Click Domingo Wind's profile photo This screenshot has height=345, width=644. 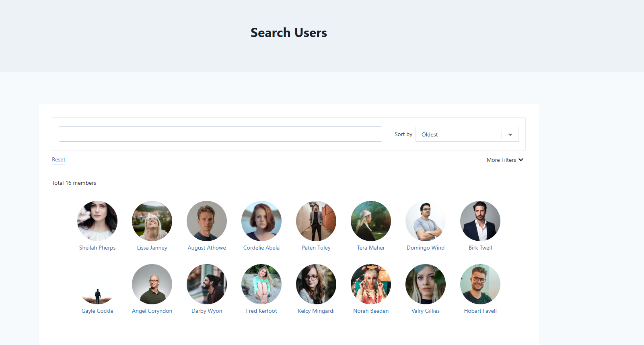426,221
